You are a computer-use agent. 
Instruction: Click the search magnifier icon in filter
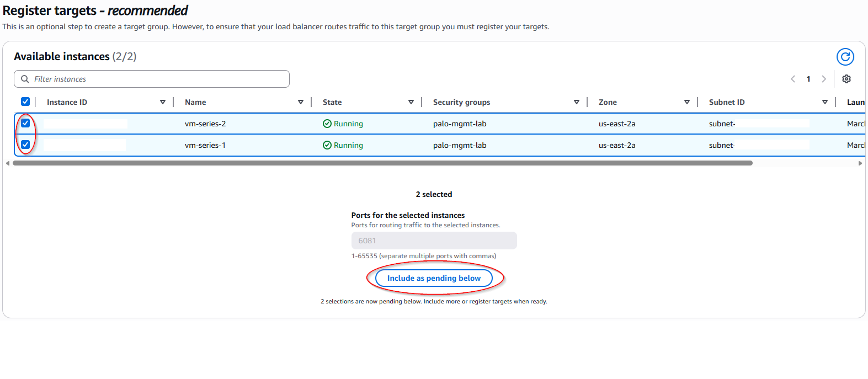pos(25,79)
